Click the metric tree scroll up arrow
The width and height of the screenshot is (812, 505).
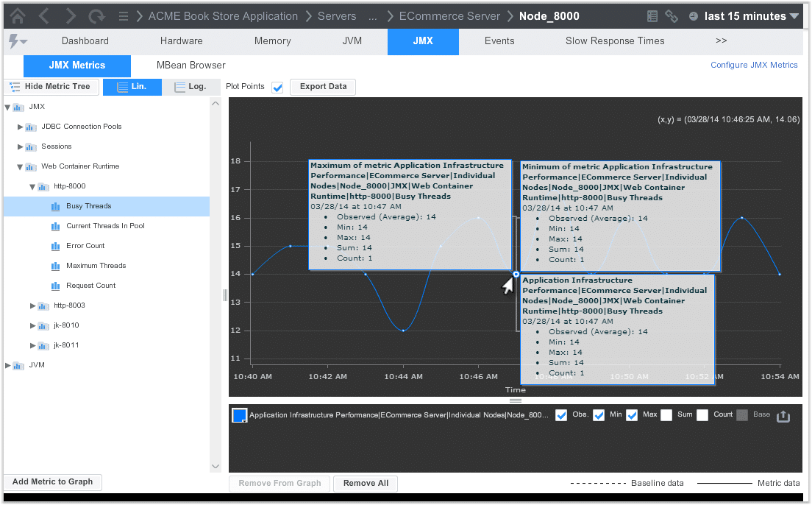click(x=216, y=104)
